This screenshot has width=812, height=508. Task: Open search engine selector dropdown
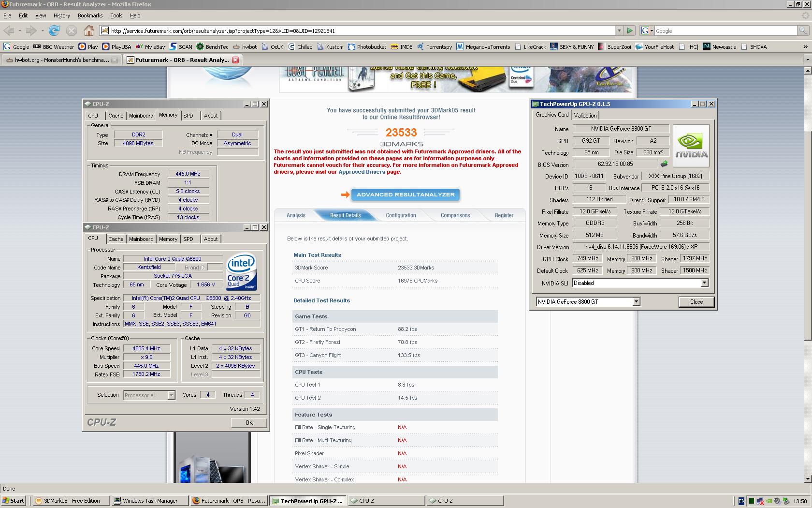(x=647, y=31)
